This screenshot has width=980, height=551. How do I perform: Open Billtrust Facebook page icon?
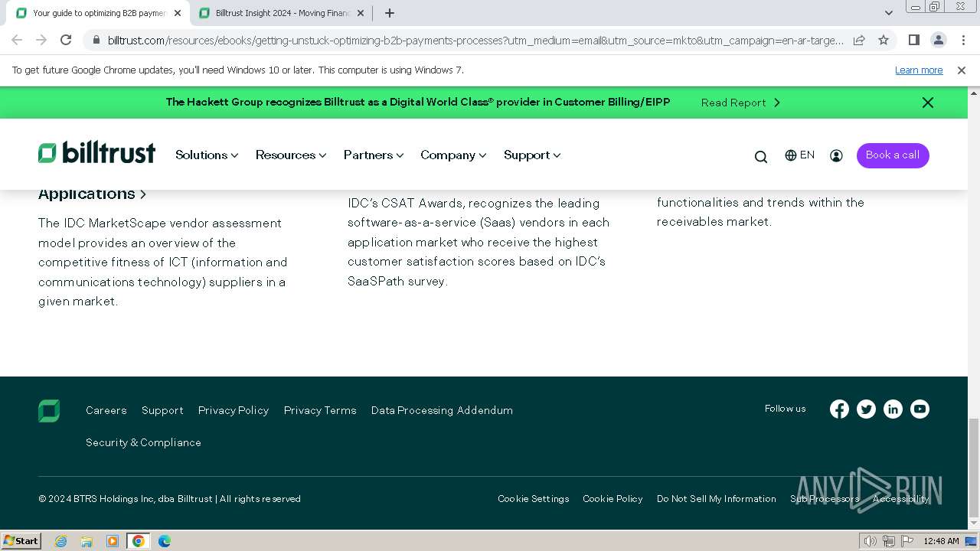click(839, 409)
